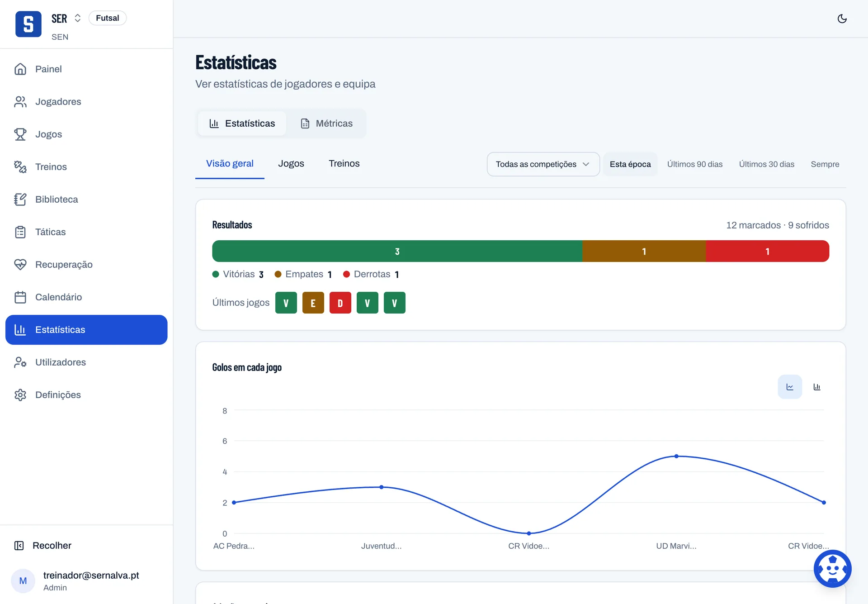Click the Utilizadores user-settings icon
Image resolution: width=868 pixels, height=604 pixels.
(20, 362)
